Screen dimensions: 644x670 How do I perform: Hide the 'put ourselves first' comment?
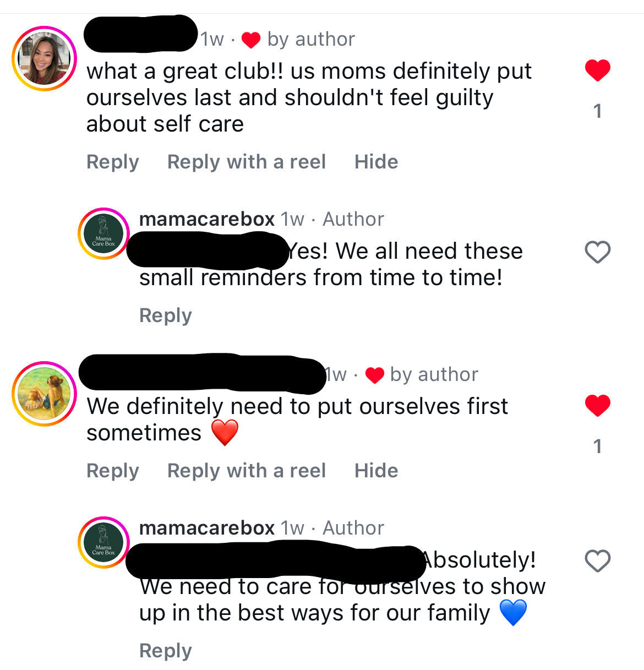click(376, 471)
